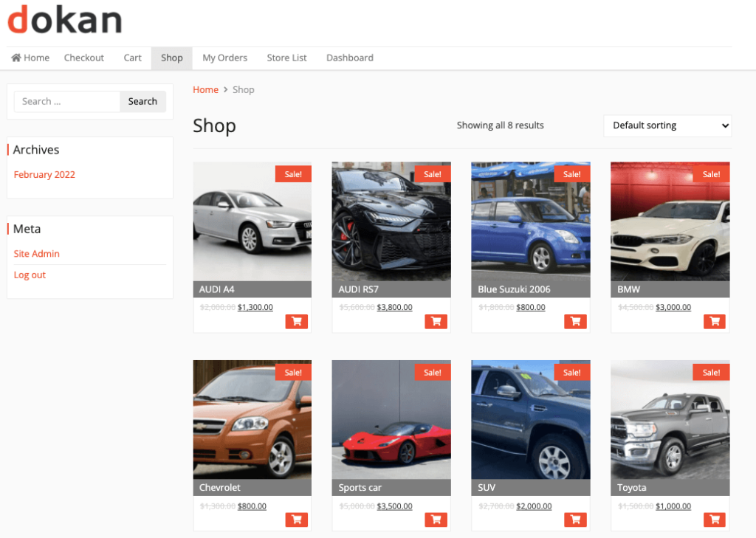This screenshot has height=538, width=756.
Task: Click Sale! badge on AUDI A4
Action: click(x=293, y=174)
